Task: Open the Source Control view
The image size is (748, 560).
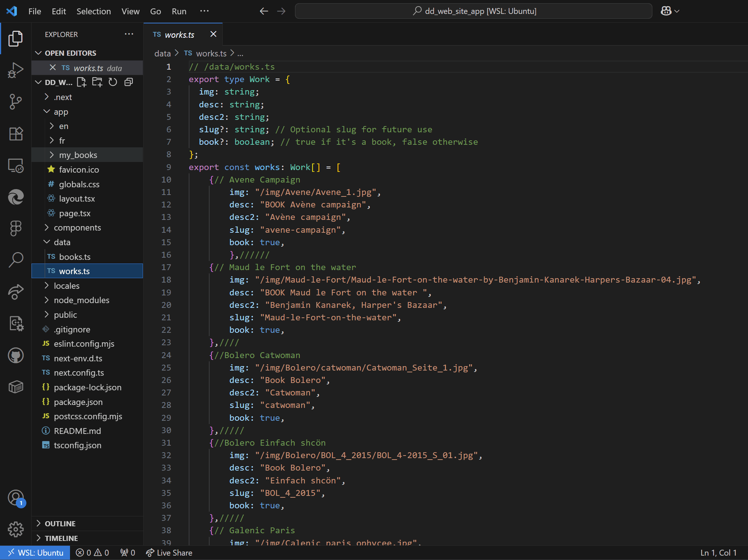Action: [x=15, y=102]
